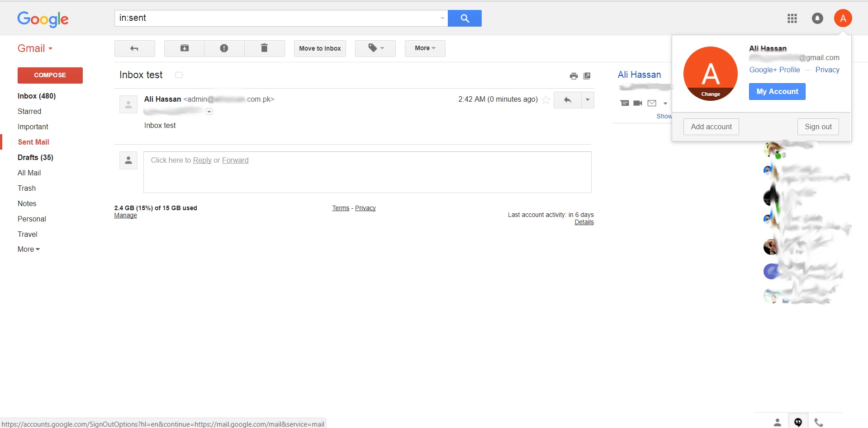
Task: Open the more reply options dropdown
Action: (x=587, y=100)
